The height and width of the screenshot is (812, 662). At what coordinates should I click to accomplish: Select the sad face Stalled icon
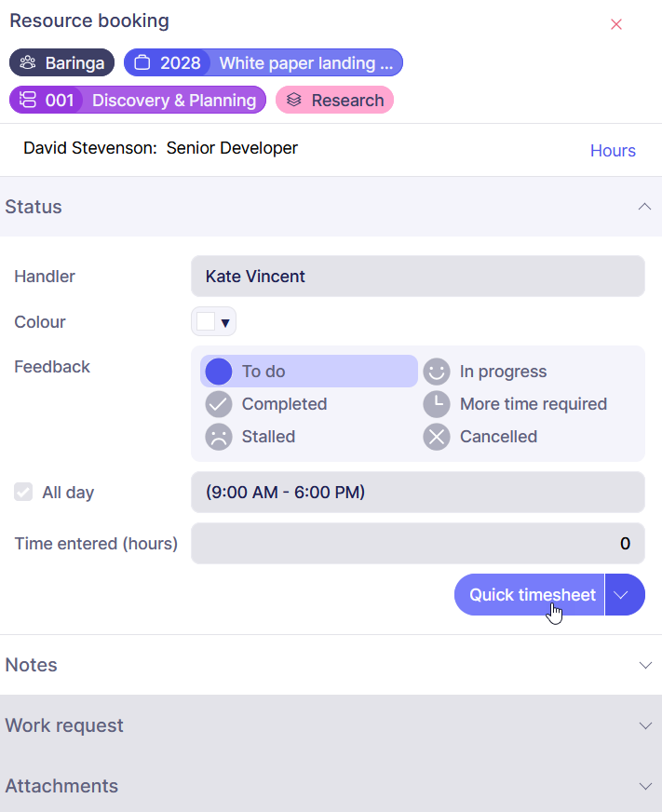(218, 437)
